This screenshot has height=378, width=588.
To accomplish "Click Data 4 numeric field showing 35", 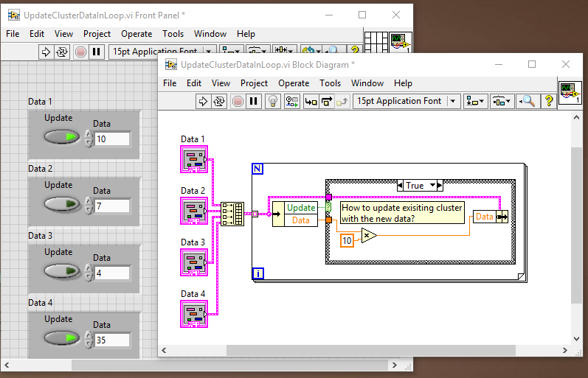I will click(112, 340).
